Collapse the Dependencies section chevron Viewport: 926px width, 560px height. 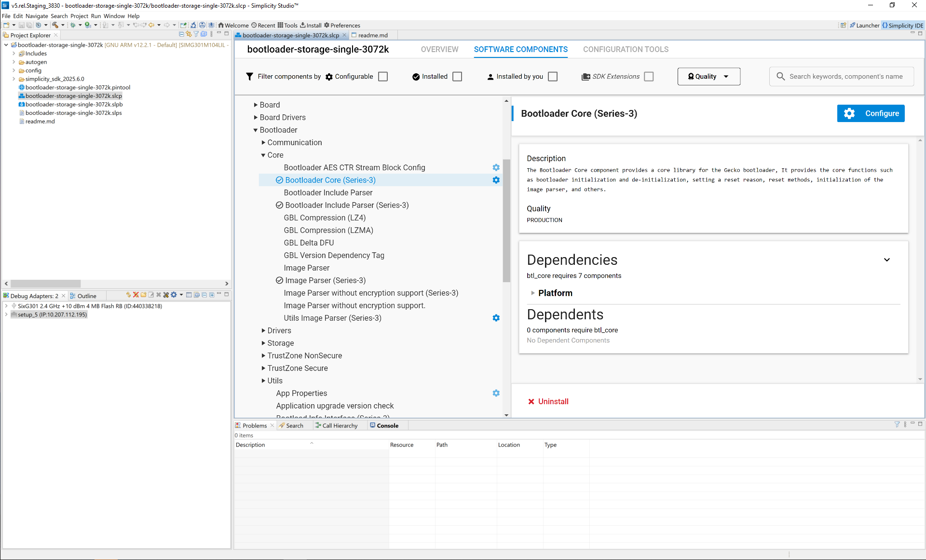(x=886, y=260)
